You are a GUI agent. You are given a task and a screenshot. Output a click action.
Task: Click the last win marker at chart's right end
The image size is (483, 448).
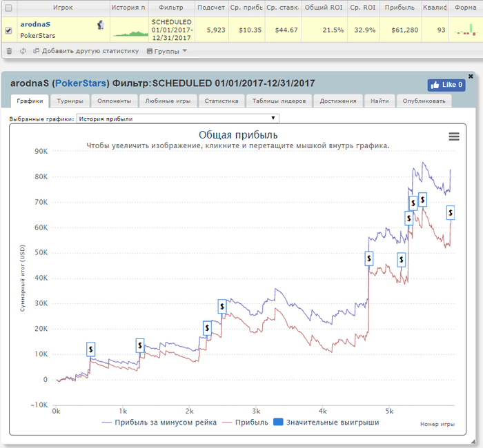tap(451, 212)
